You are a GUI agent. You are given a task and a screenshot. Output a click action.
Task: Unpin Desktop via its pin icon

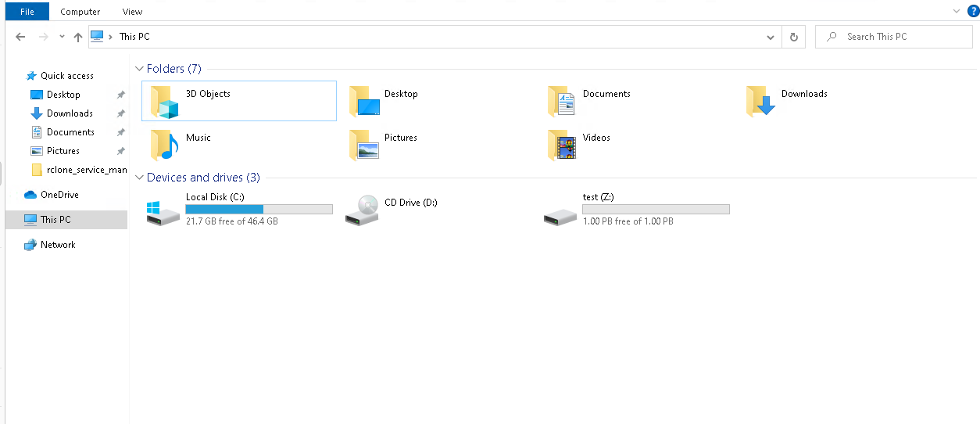pos(120,95)
